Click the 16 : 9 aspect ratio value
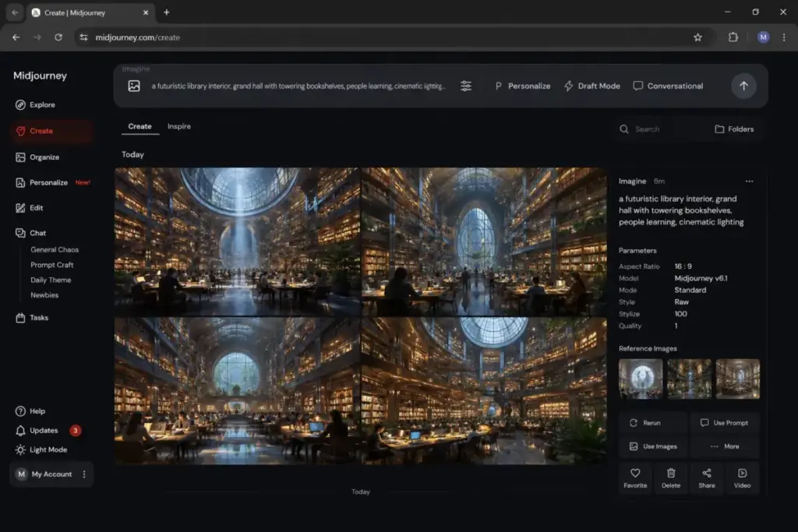 pos(683,266)
